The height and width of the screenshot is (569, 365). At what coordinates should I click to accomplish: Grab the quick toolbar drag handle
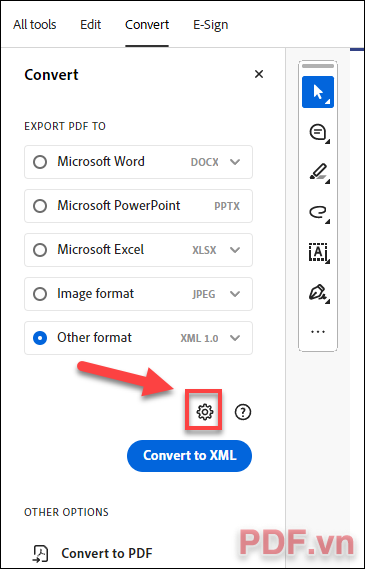tap(318, 66)
